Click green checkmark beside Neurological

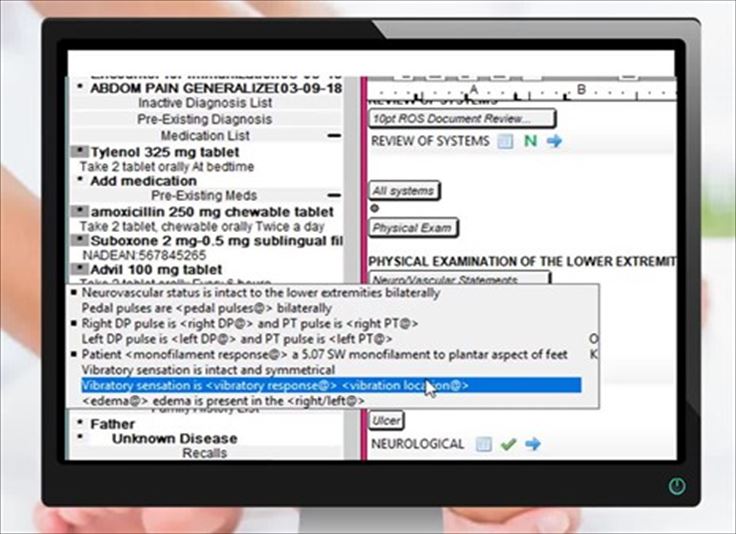tap(508, 444)
